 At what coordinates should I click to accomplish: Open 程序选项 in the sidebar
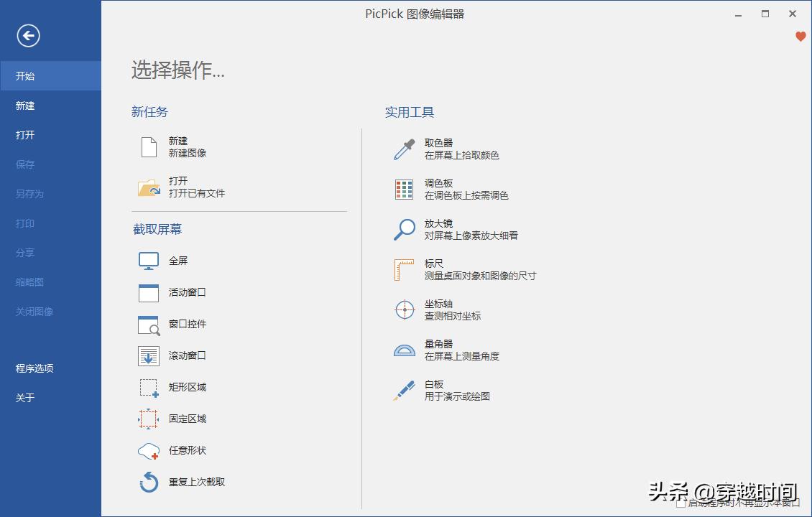coord(27,368)
